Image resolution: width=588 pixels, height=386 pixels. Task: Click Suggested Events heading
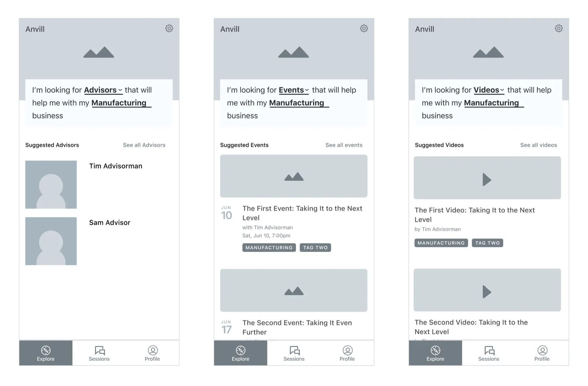click(244, 145)
